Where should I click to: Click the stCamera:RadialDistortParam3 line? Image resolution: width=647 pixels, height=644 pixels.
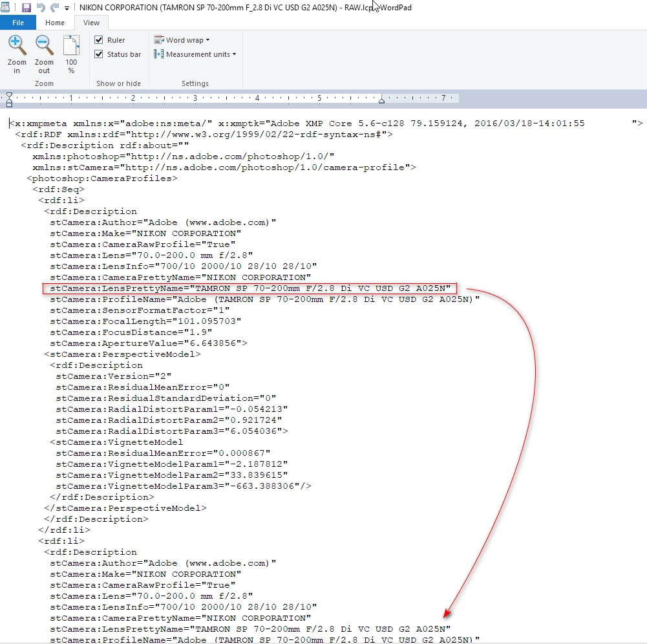(x=172, y=431)
